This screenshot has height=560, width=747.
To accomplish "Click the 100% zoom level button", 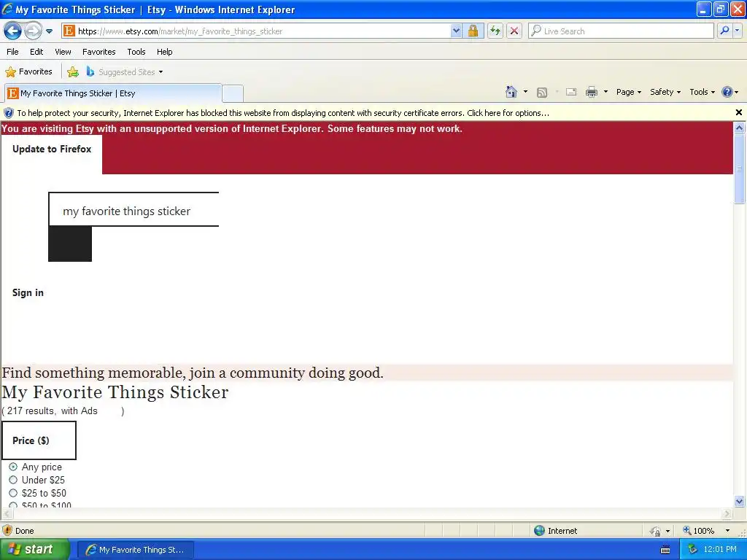I will click(x=699, y=531).
